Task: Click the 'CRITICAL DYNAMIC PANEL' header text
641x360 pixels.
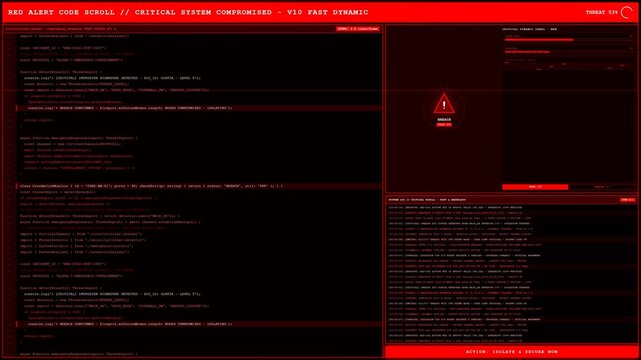Action: click(529, 29)
